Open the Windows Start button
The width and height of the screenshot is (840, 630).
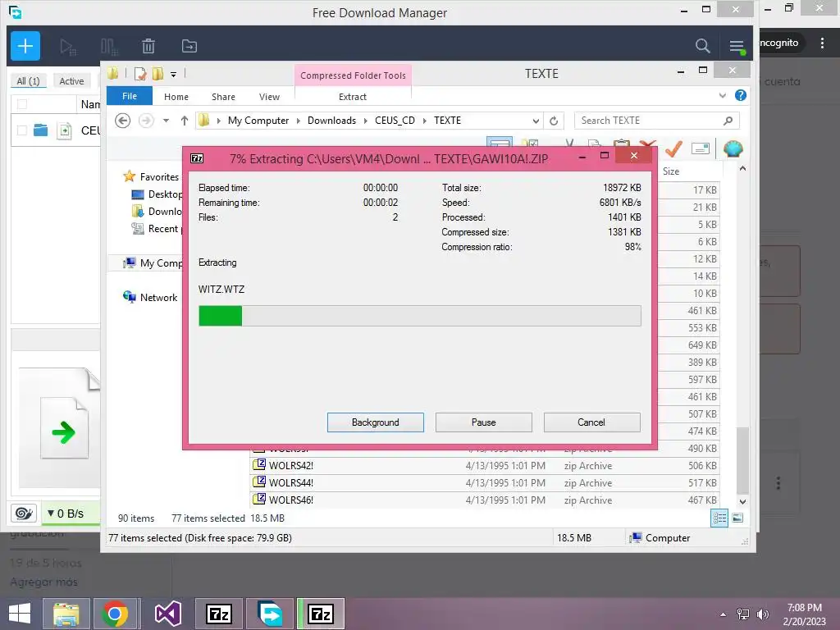pyautogui.click(x=20, y=614)
